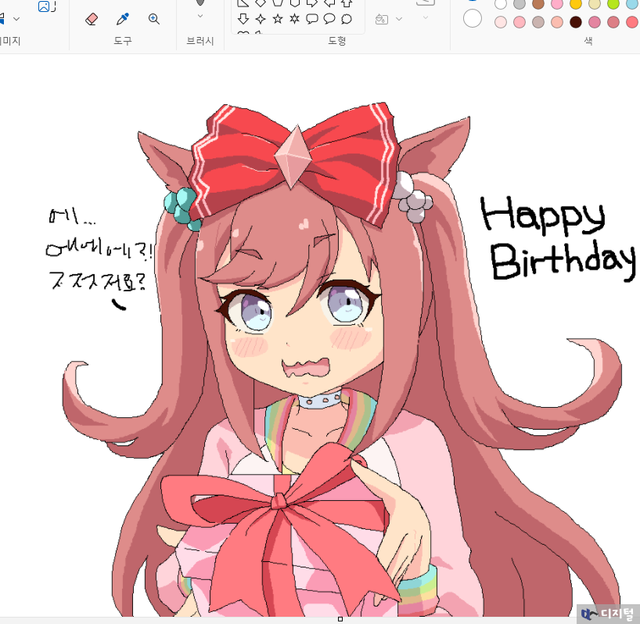Pick the gray swatch in the top row
The width and height of the screenshot is (640, 624).
[519, 4]
